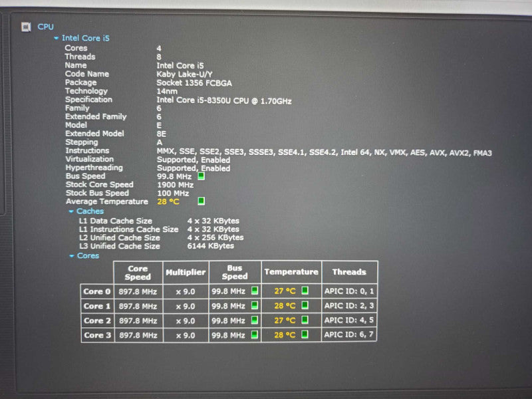Click Core 3 bus speed graph icon
Screen dimensions: 532x399
(x=255, y=334)
